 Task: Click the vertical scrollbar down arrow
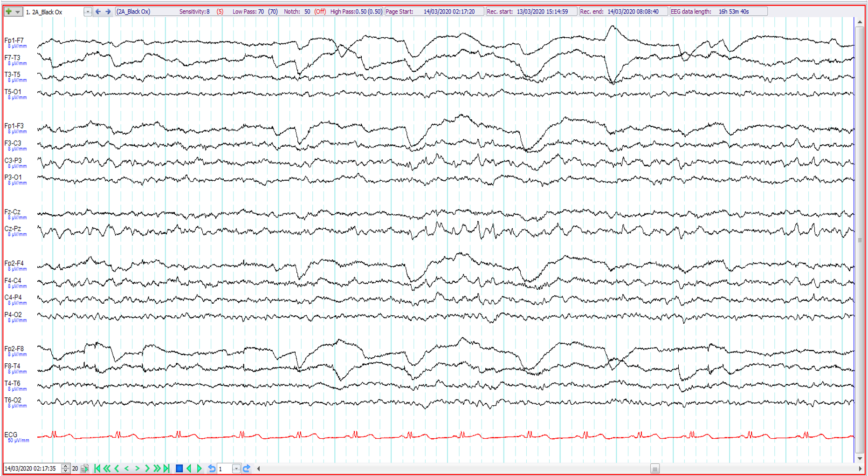click(x=860, y=459)
